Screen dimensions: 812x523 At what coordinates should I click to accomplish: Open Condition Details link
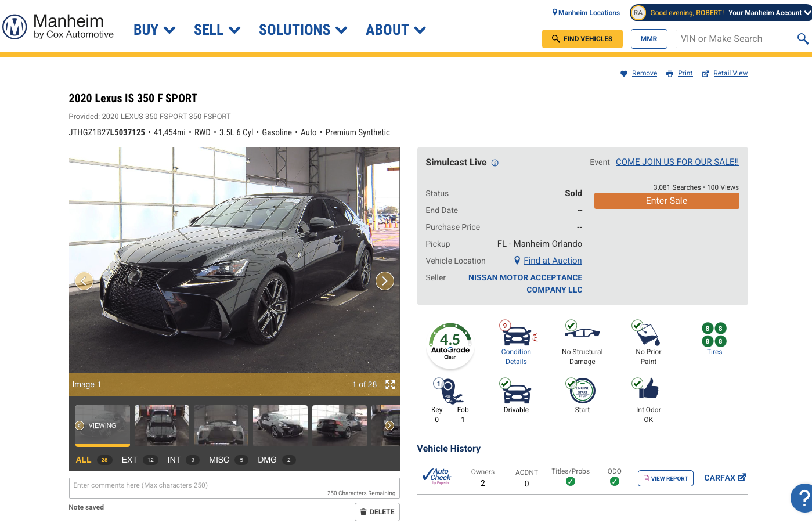[x=516, y=357]
